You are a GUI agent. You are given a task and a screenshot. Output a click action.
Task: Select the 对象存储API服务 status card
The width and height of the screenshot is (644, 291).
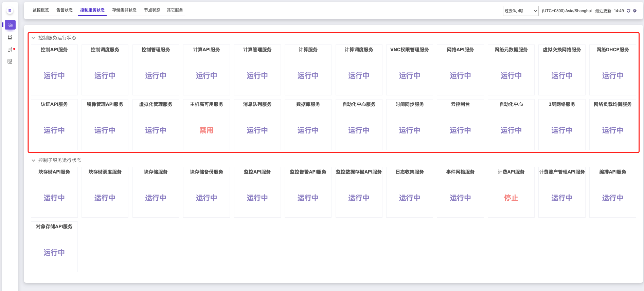pos(54,247)
